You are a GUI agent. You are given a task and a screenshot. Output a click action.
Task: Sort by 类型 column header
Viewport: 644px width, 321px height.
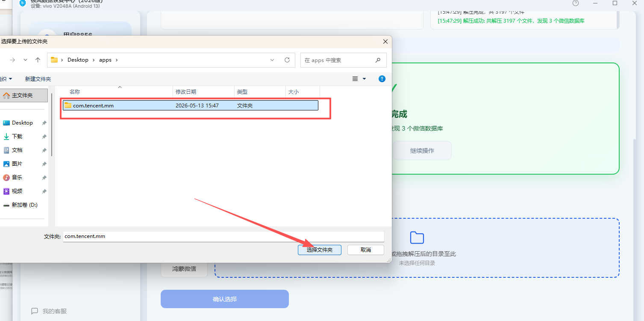coord(260,92)
